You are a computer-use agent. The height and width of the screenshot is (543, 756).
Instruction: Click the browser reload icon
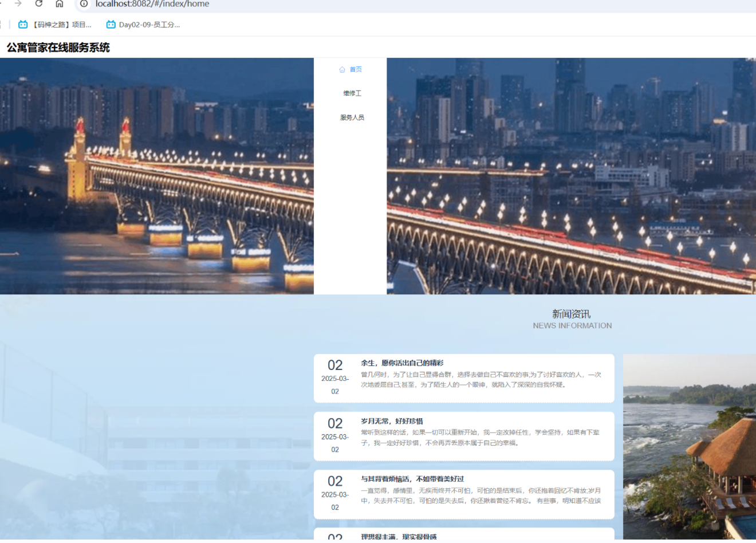38,3
